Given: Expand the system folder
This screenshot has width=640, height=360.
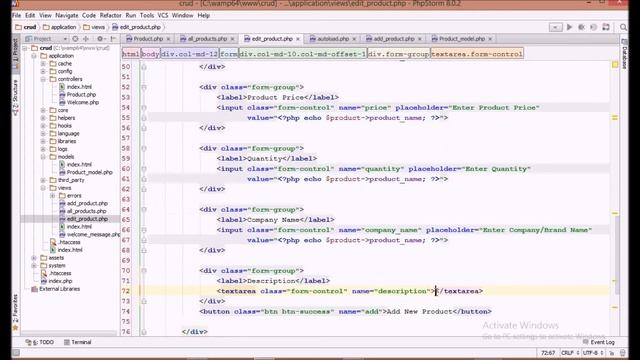Looking at the screenshot, I should tap(34, 266).
